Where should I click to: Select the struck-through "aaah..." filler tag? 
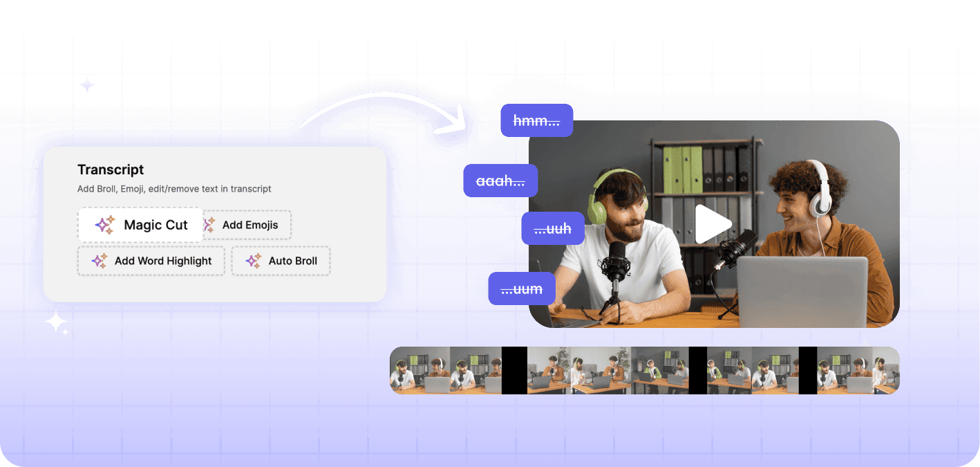(x=500, y=181)
